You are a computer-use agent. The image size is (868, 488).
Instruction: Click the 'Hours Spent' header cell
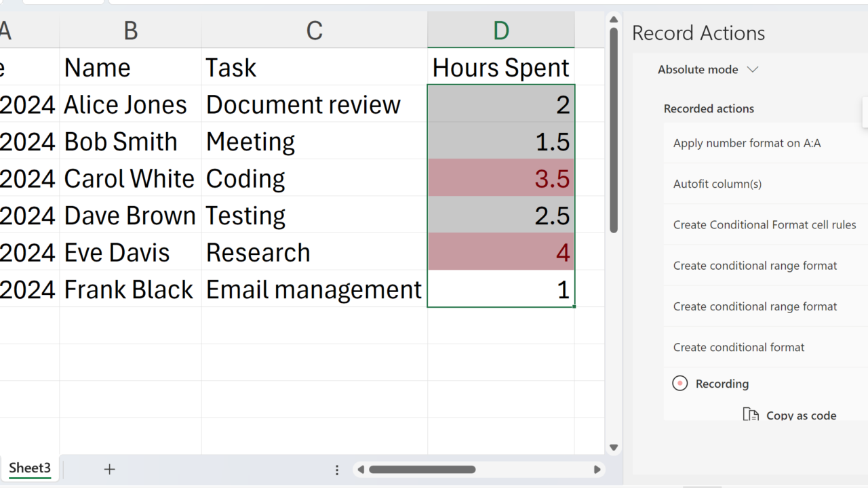[500, 68]
